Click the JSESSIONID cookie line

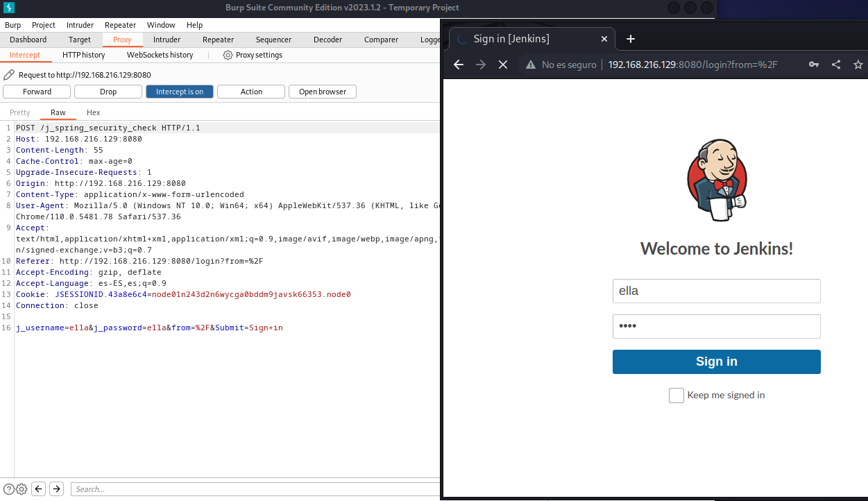pos(183,294)
